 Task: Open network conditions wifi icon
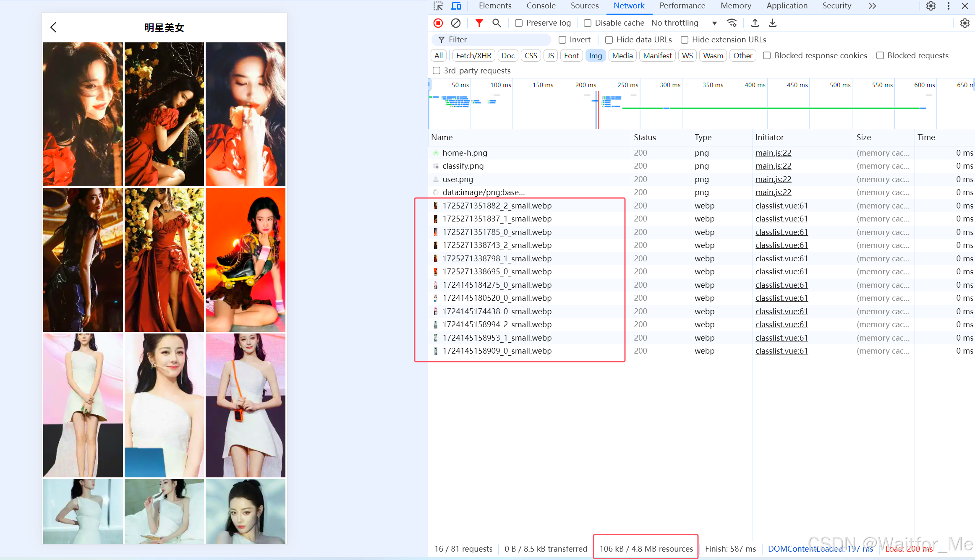coord(732,23)
